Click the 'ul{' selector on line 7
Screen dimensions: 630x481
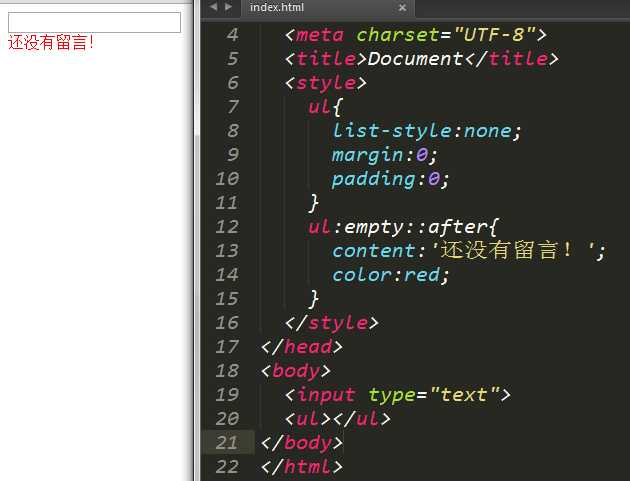tap(325, 107)
